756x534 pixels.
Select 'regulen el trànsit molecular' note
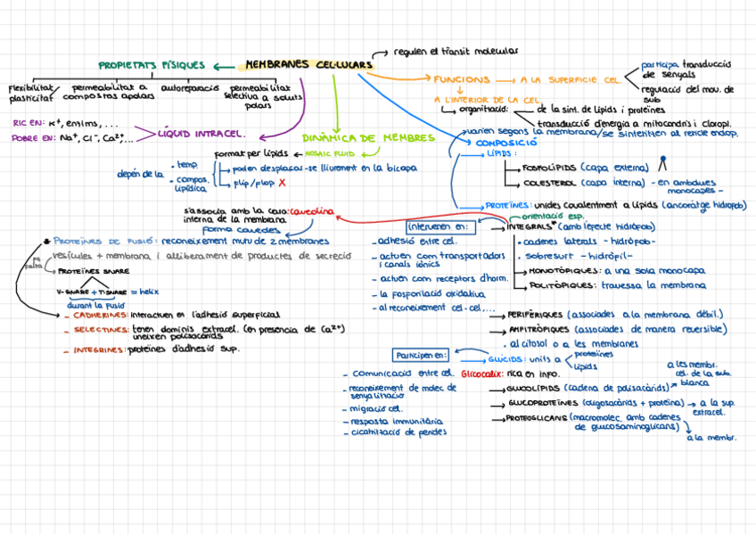coord(456,51)
